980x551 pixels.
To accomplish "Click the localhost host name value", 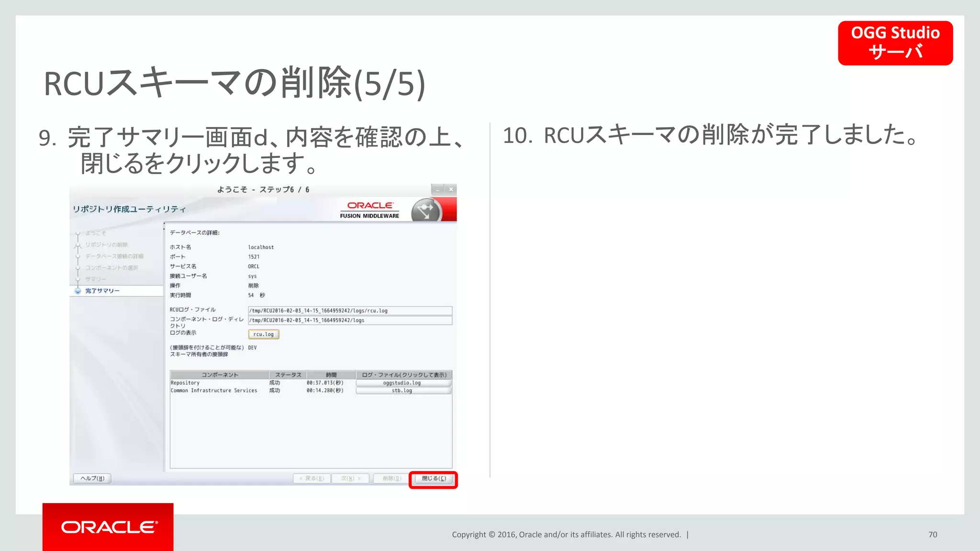I will [x=261, y=247].
